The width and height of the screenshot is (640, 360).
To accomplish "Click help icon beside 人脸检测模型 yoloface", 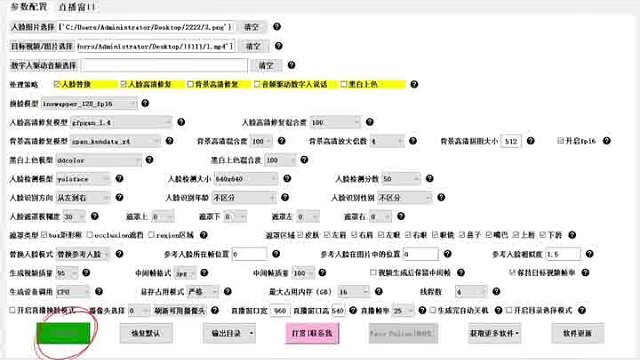I will (119, 178).
